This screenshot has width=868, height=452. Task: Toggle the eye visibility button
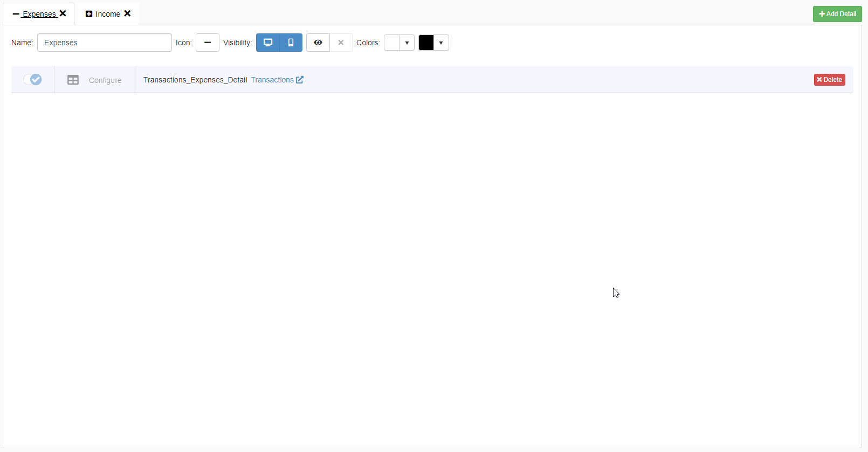[318, 43]
